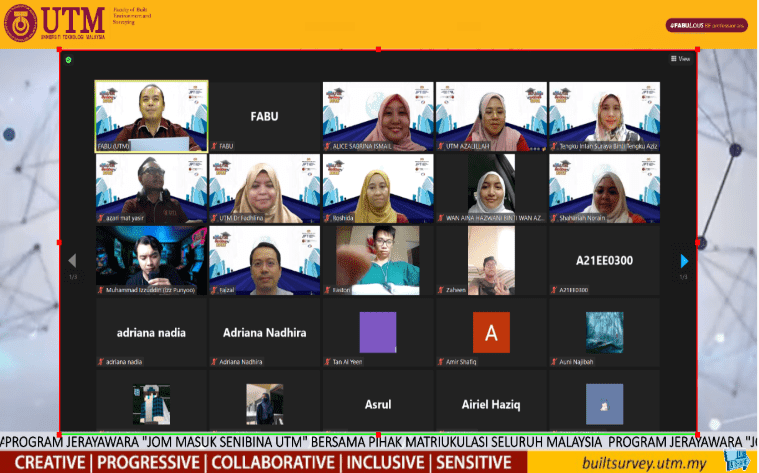759x473 pixels.
Task: Click the standing person photo avatar in bottom row
Action: coord(264,404)
